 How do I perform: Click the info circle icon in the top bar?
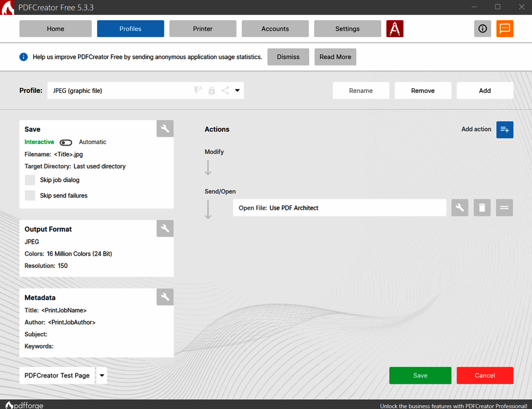tap(482, 28)
